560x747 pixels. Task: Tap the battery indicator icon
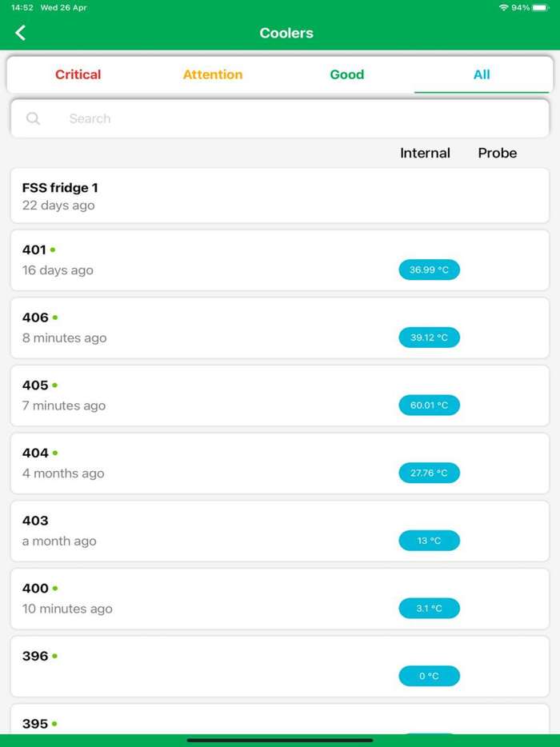[x=540, y=7]
